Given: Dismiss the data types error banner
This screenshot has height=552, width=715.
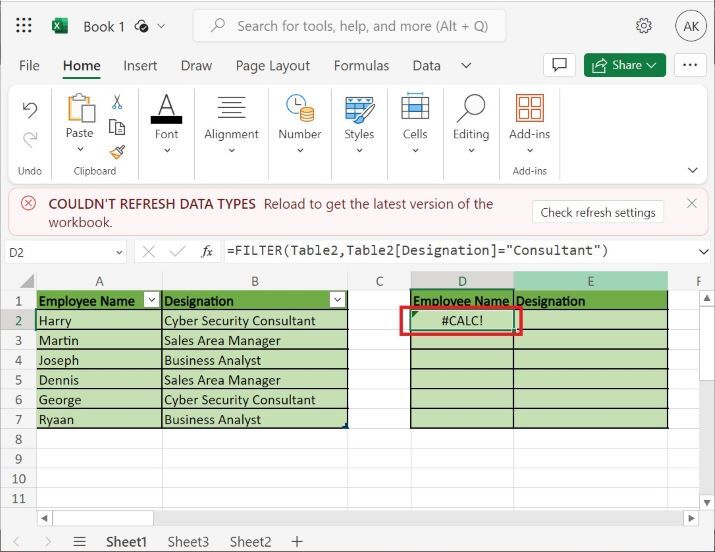Looking at the screenshot, I should (692, 203).
